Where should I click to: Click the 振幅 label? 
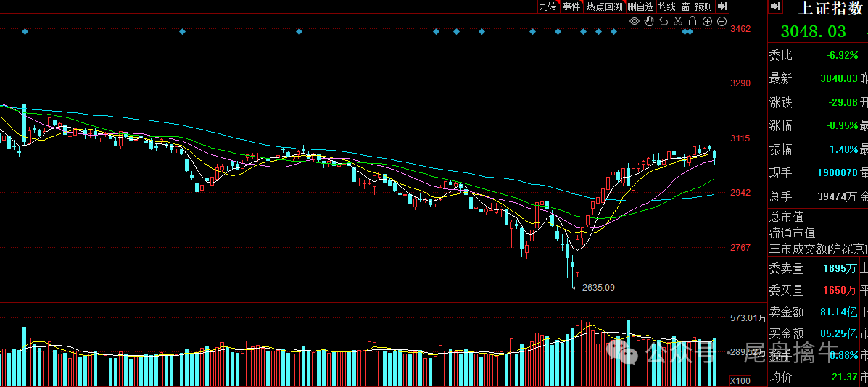point(780,150)
